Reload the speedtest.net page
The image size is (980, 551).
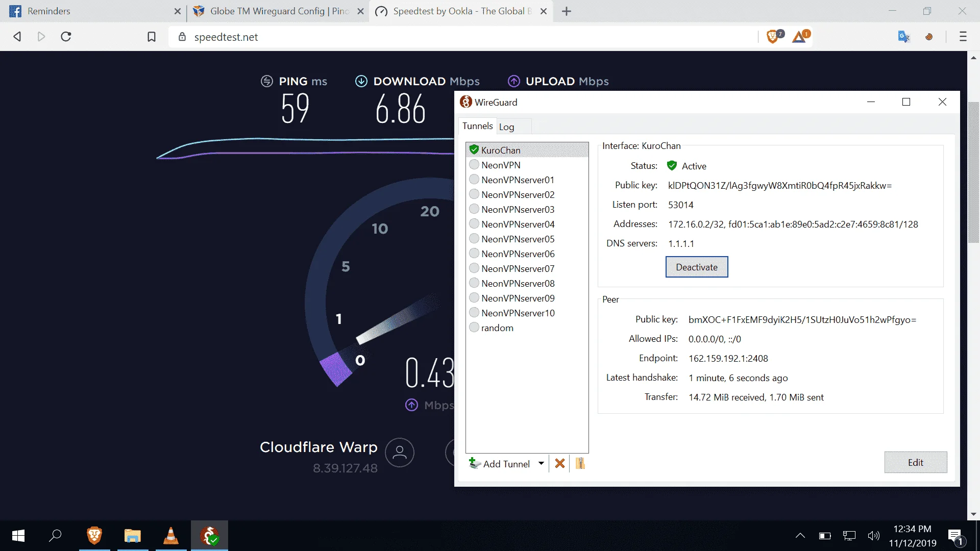66,37
